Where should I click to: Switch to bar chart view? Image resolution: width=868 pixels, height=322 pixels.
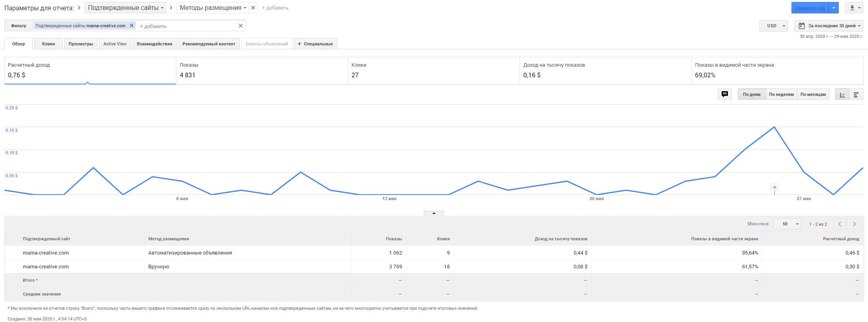[856, 95]
